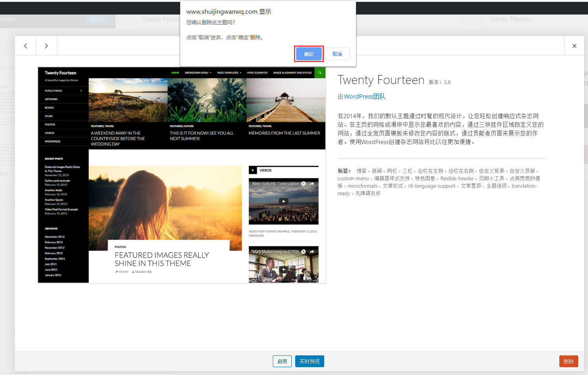Expand the DROPDOWN MENU item in preview
This screenshot has width=588, height=375.
click(x=198, y=73)
